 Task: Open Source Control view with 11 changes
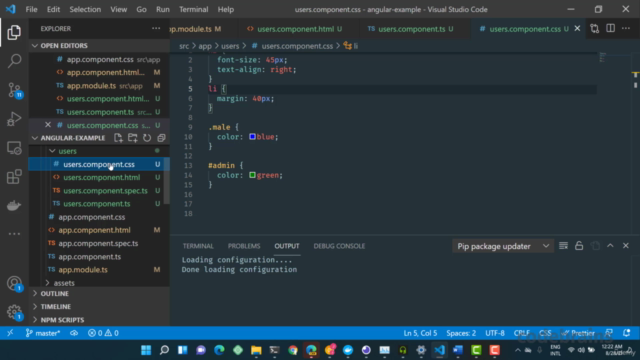[x=14, y=90]
